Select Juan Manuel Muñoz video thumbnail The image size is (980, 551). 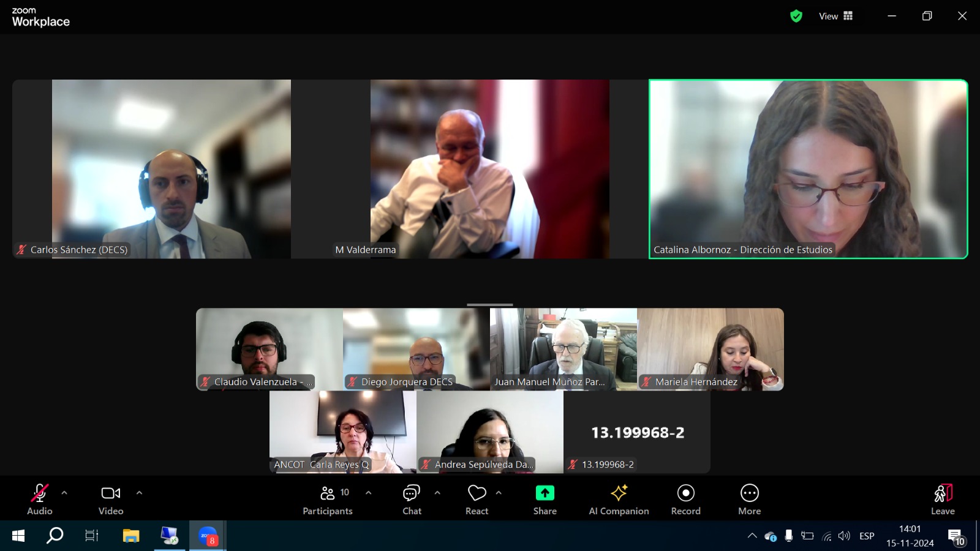point(563,349)
